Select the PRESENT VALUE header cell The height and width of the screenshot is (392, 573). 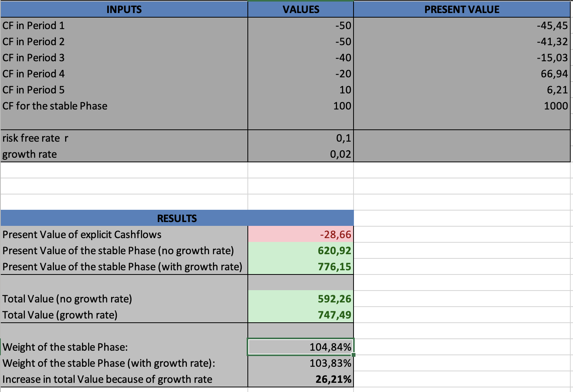tap(462, 10)
